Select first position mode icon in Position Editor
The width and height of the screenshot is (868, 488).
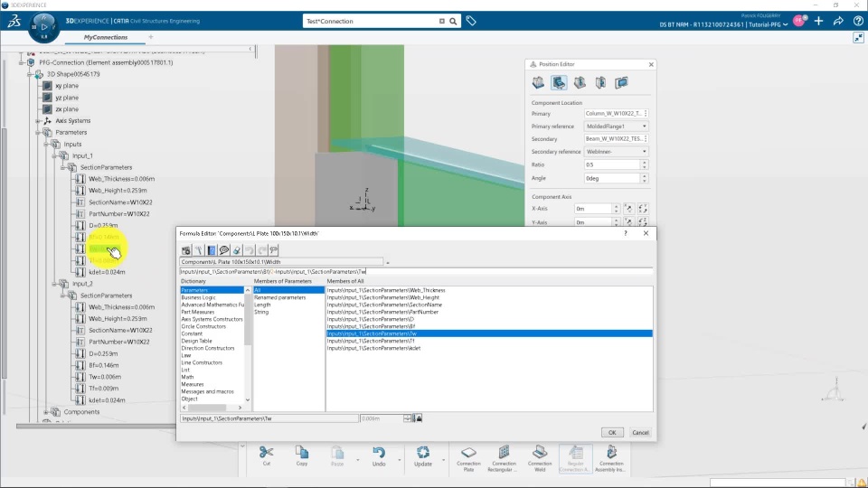pos(538,83)
